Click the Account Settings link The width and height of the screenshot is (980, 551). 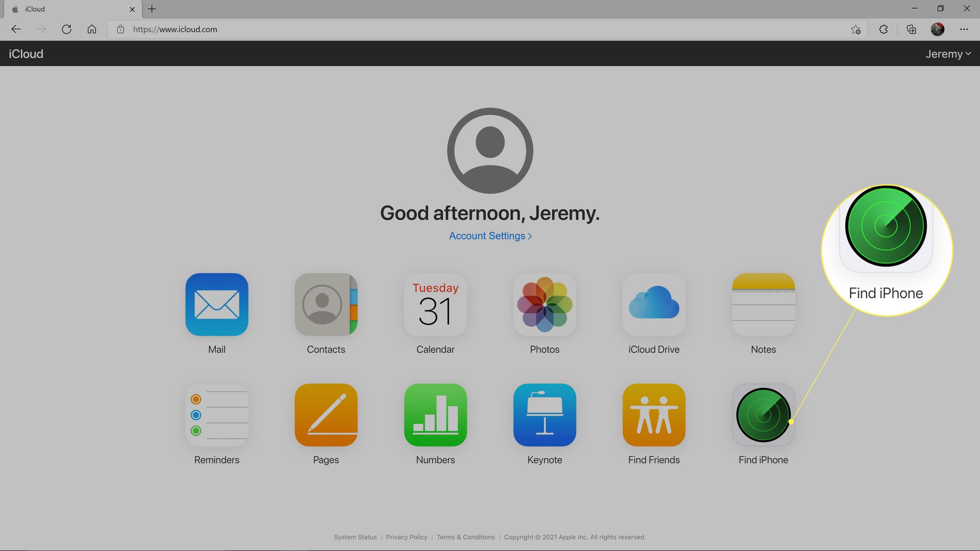490,236
